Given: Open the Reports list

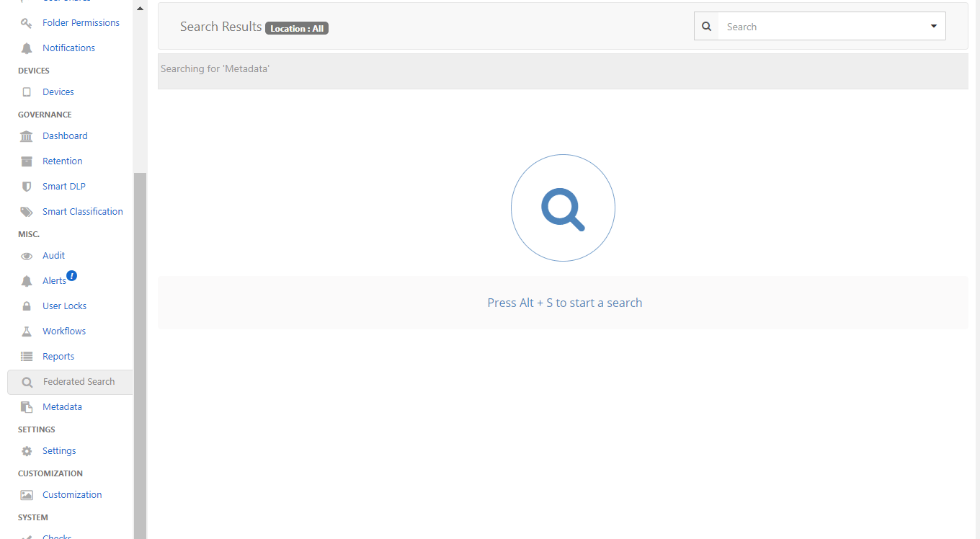Looking at the screenshot, I should [58, 356].
